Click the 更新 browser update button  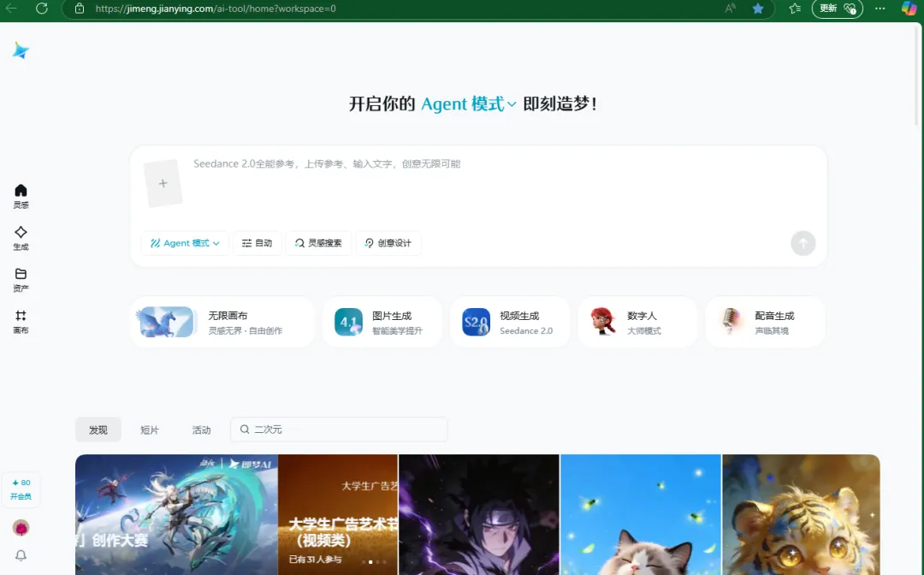click(838, 9)
